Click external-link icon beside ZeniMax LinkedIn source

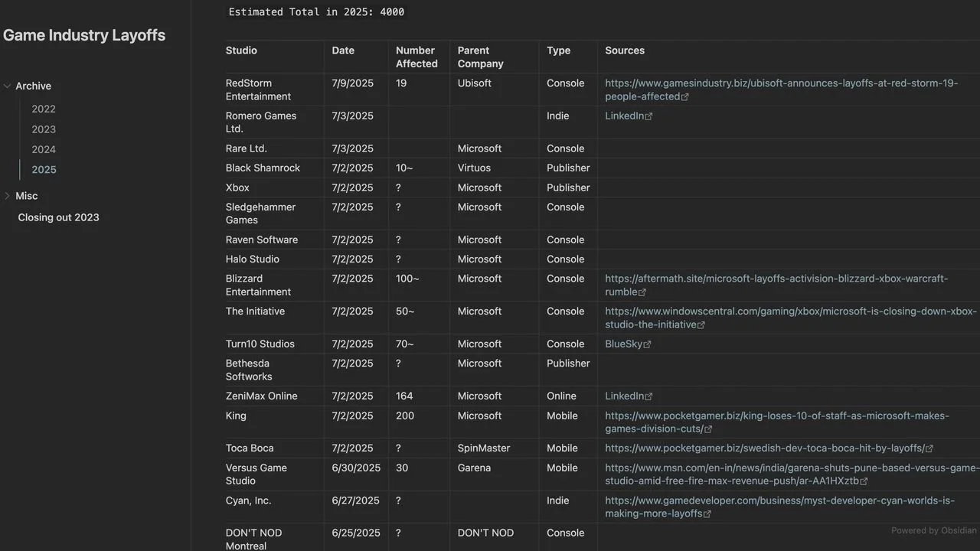tap(649, 397)
